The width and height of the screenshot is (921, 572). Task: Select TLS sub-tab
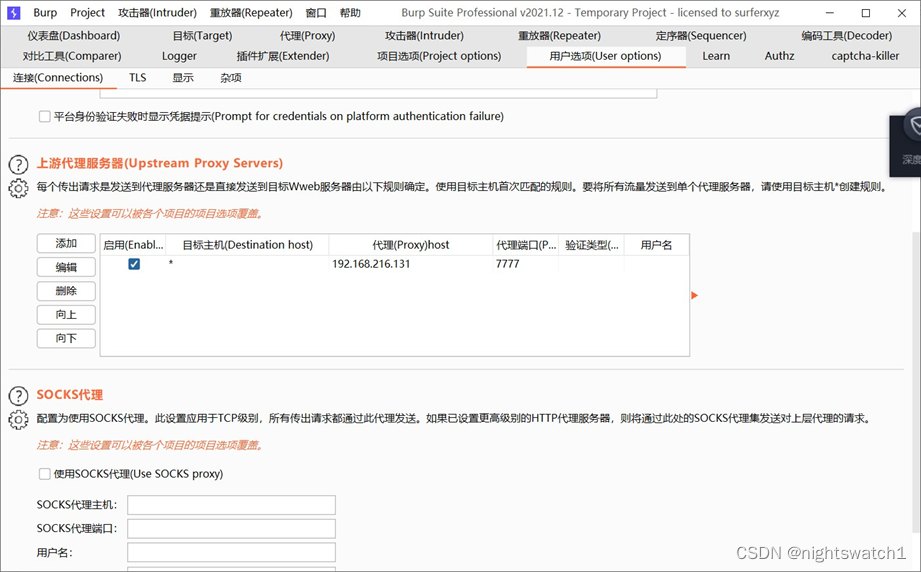click(137, 78)
